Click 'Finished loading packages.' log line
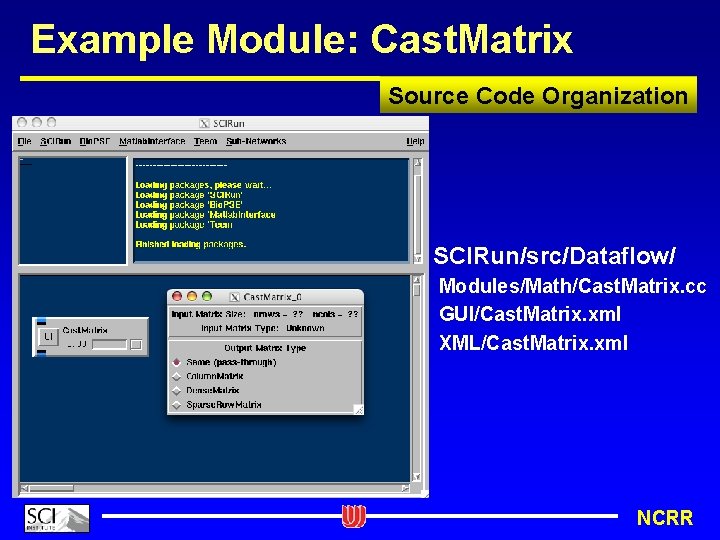 point(191,244)
